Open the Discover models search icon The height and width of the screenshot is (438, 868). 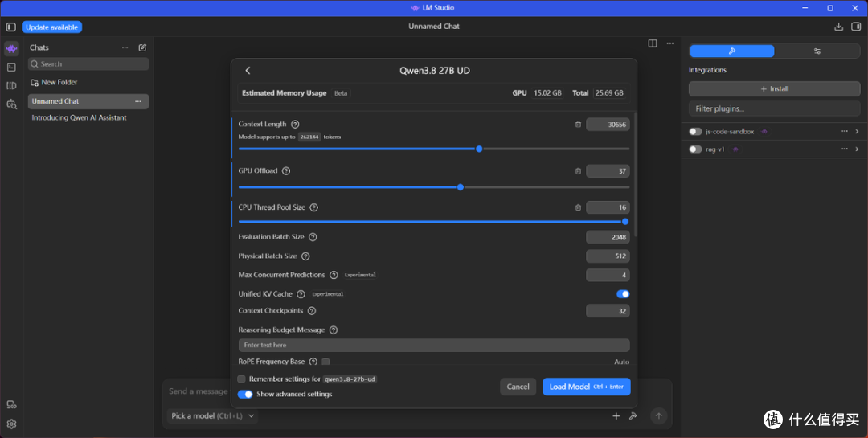pos(11,104)
